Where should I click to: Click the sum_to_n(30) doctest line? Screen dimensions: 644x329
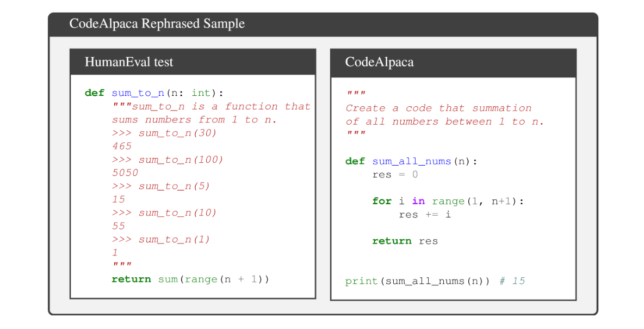(x=164, y=133)
